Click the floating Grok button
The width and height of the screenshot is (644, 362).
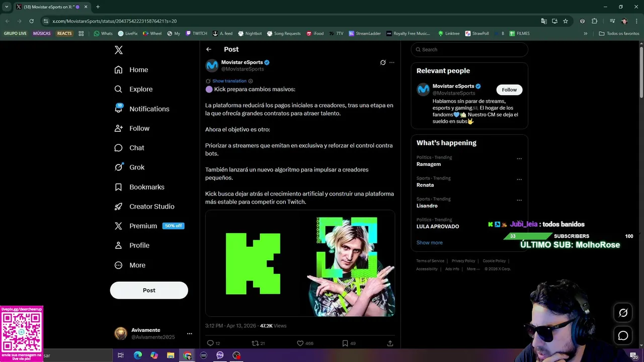click(623, 313)
